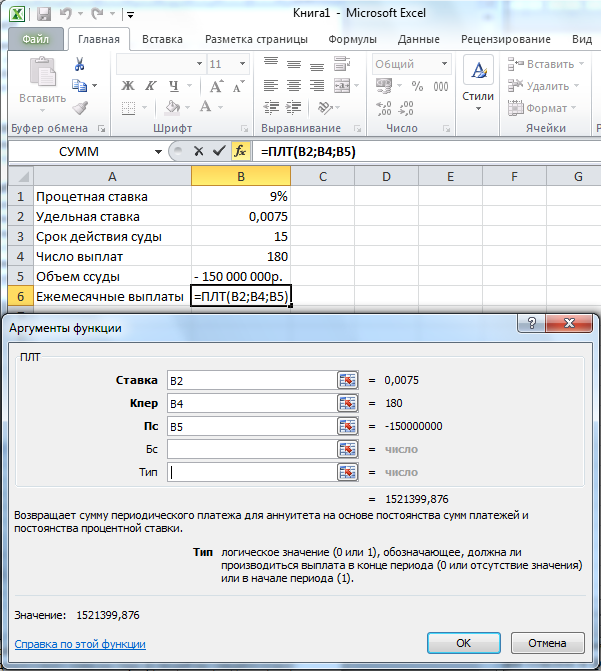Open Справка по этой функции link

tap(80, 644)
